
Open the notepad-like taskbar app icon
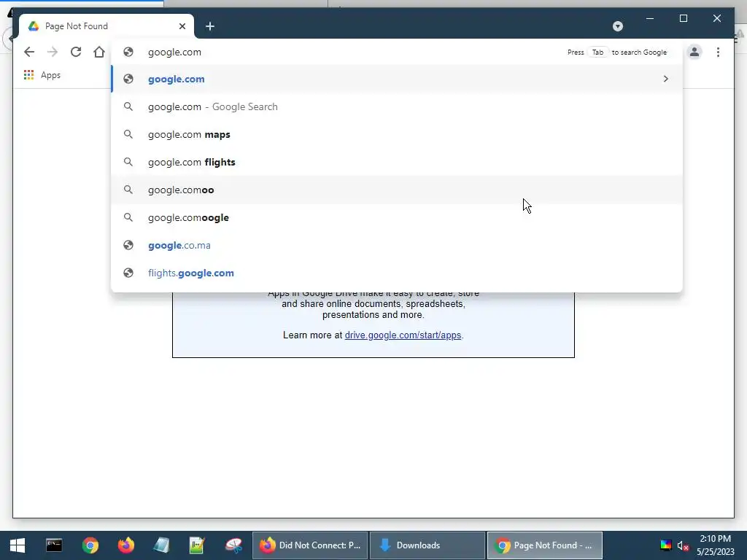161,545
